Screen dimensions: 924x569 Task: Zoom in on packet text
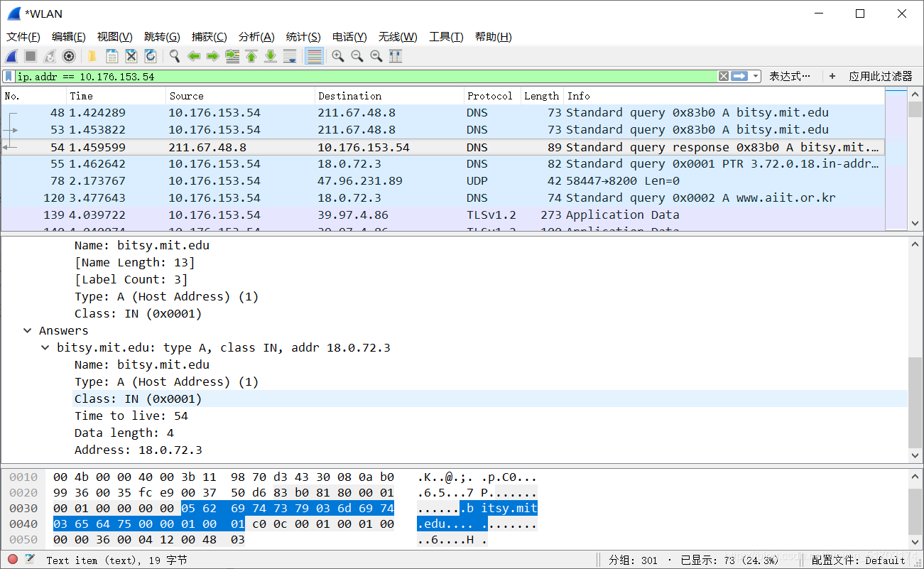click(x=338, y=56)
